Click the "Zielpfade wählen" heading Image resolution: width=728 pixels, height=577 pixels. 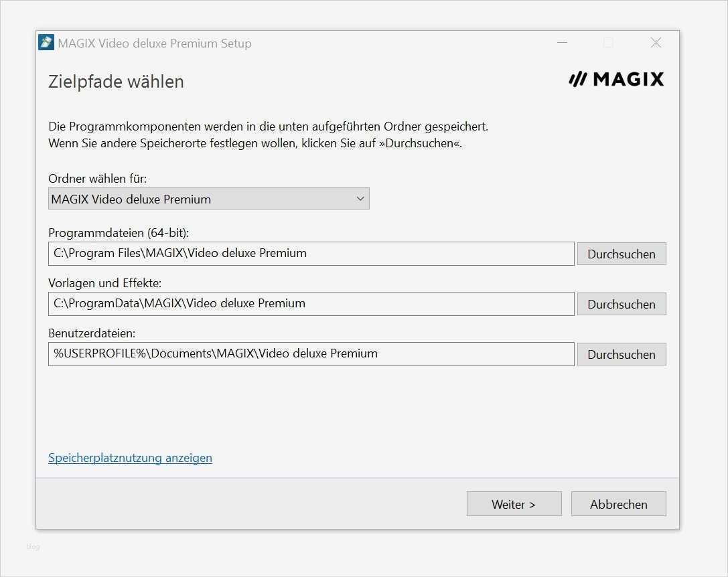point(116,82)
